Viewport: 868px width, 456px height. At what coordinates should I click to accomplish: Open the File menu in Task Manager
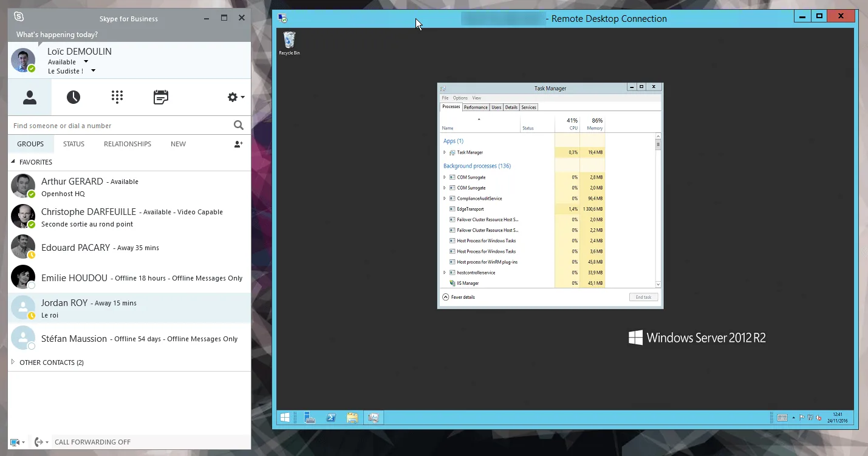(x=445, y=98)
